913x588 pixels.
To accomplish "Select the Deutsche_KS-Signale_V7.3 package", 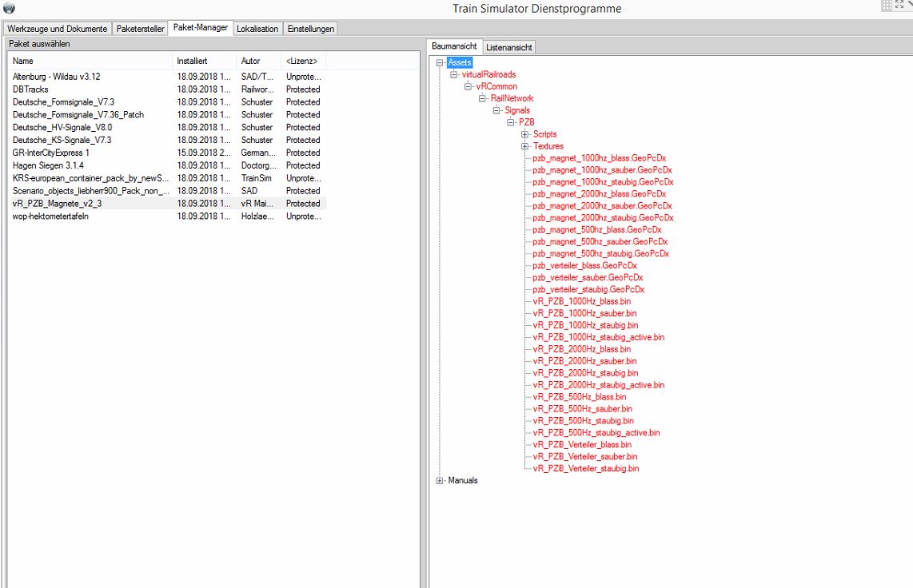I will 169,140.
